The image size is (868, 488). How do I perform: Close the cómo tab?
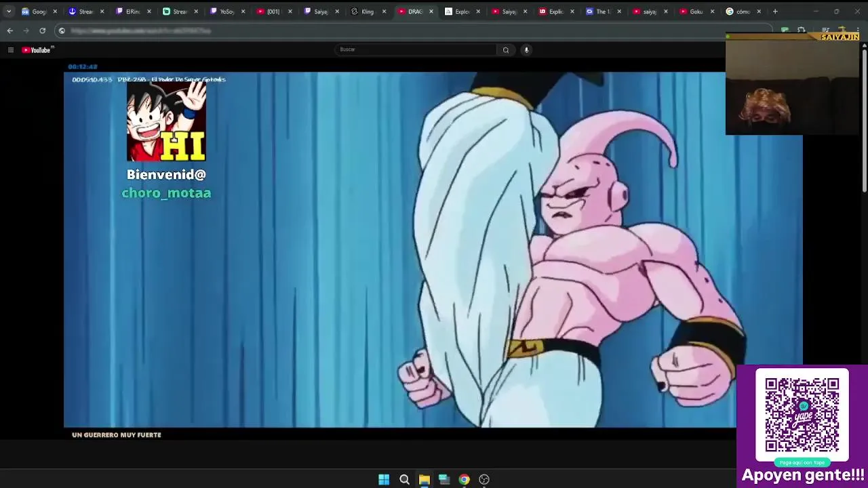tap(759, 12)
